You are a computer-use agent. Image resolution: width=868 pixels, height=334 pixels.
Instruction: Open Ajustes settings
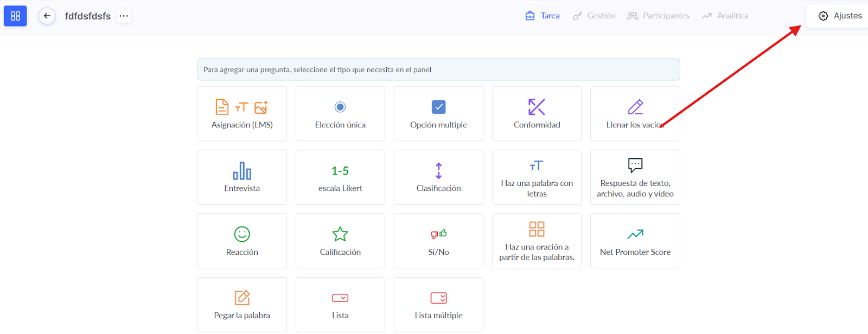click(840, 16)
